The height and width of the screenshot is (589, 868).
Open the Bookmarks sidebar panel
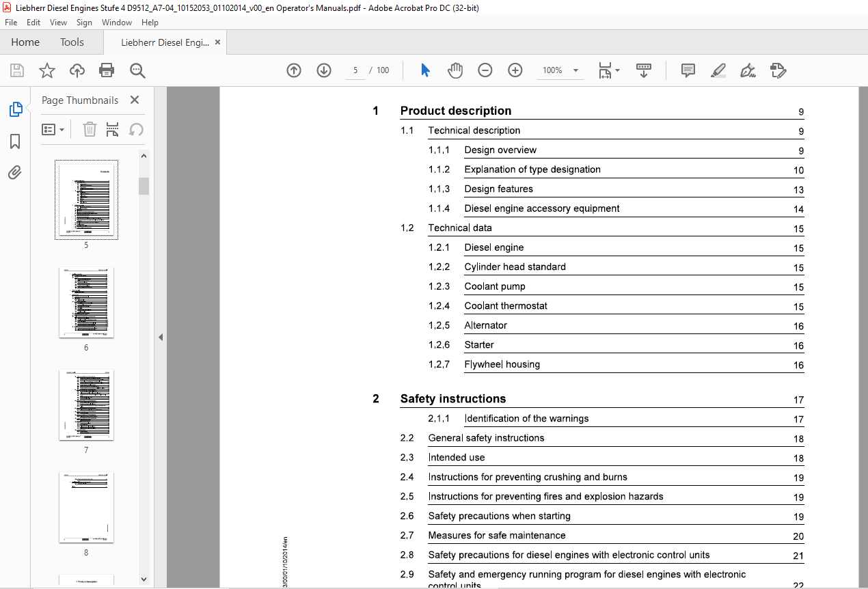pos(15,141)
